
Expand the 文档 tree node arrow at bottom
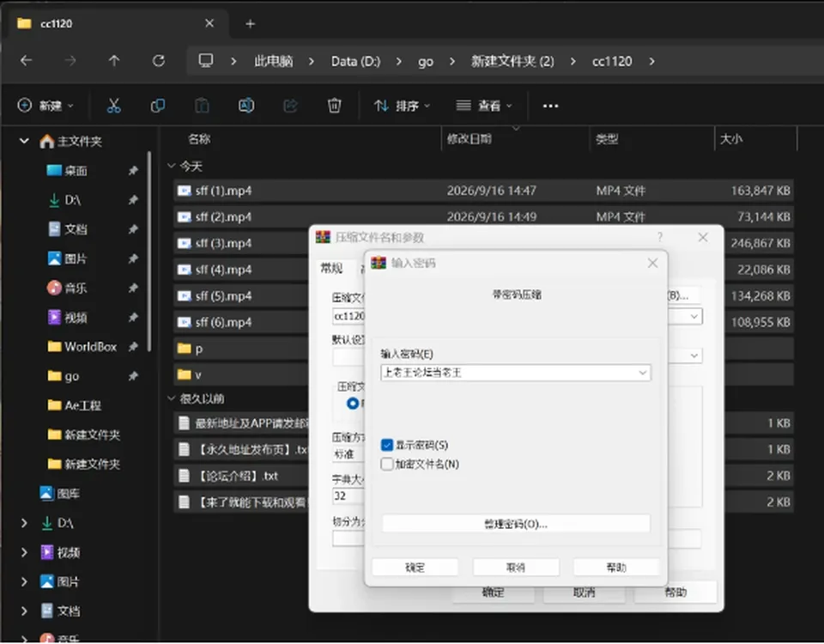[24, 611]
